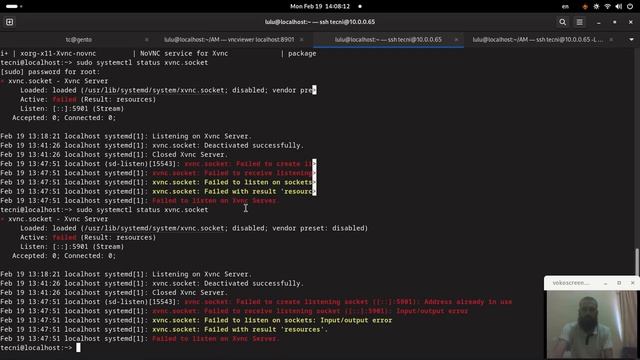Click the brightness icon in top bar
The image size is (640, 360).
596,7
